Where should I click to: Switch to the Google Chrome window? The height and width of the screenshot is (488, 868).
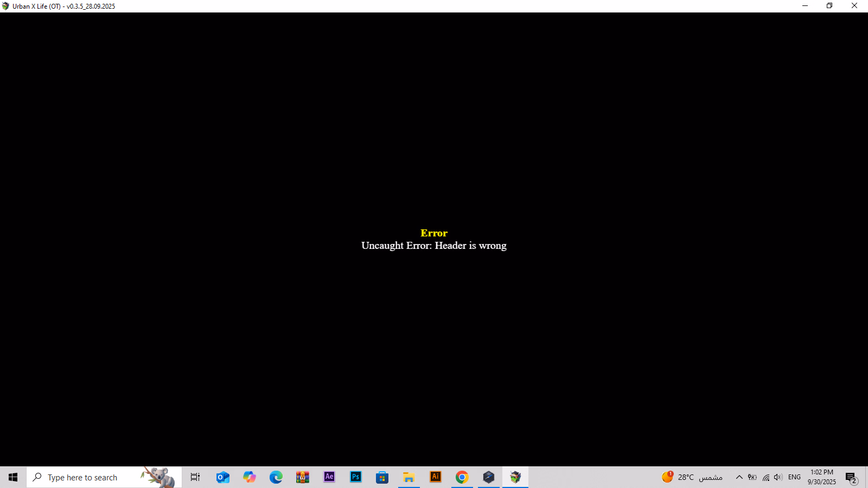click(462, 477)
